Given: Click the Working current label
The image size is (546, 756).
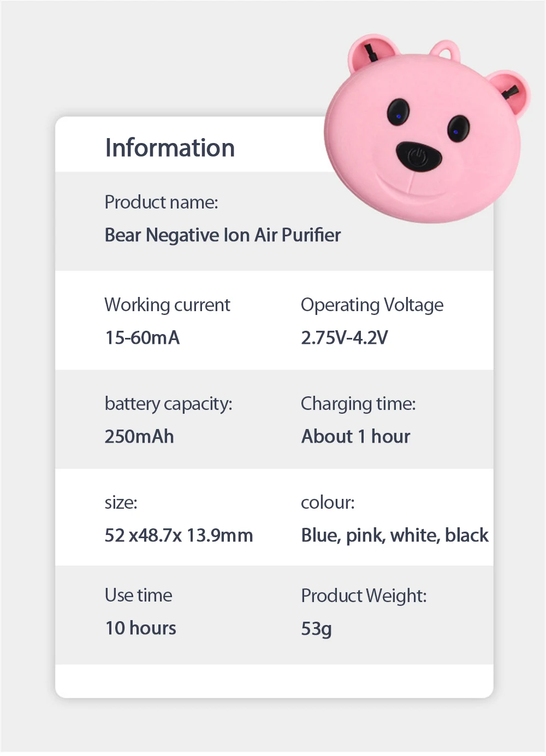Looking at the screenshot, I should pos(167,305).
